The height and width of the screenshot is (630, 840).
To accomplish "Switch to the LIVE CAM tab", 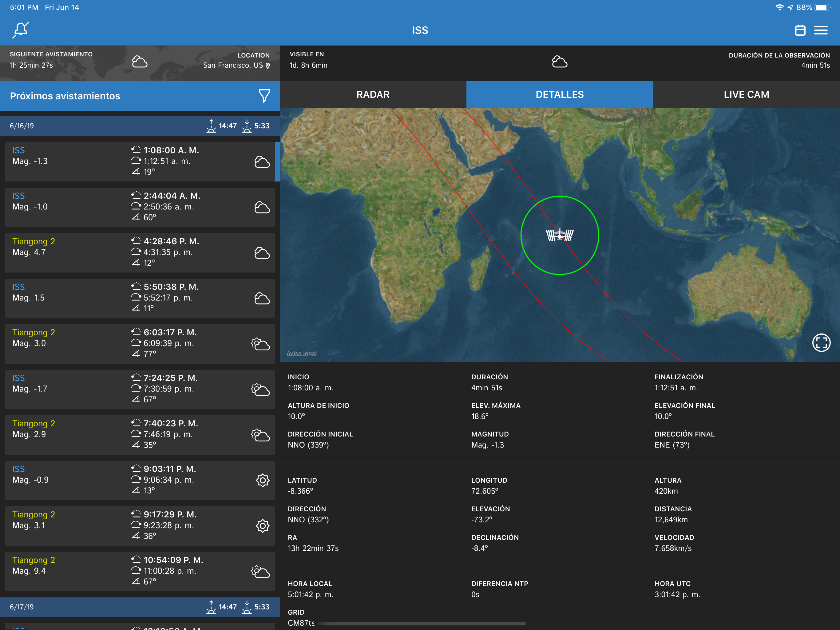I will click(746, 95).
